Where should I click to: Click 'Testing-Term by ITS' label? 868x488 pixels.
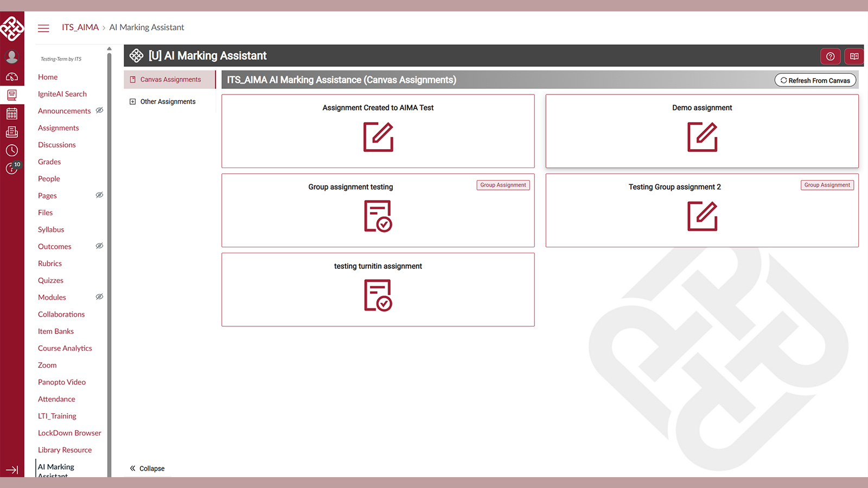tap(61, 59)
